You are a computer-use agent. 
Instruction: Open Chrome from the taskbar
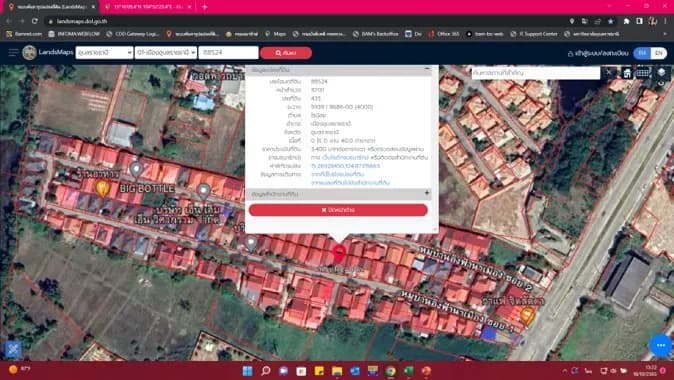click(x=390, y=371)
